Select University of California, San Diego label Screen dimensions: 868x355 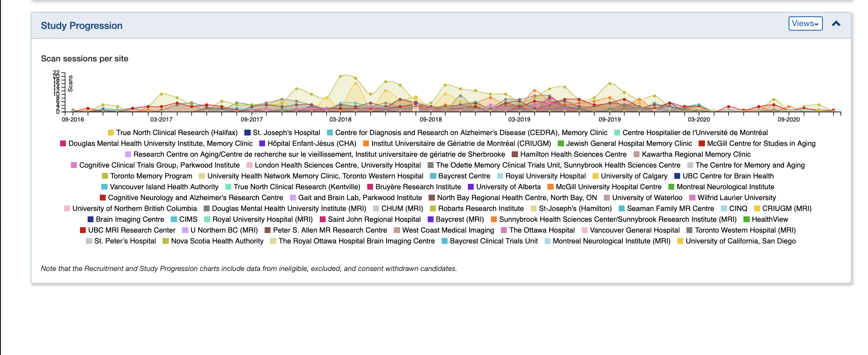(x=741, y=241)
